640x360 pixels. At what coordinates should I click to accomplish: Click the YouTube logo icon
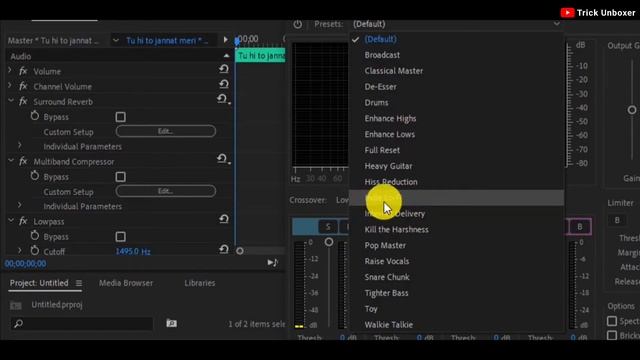click(x=567, y=13)
